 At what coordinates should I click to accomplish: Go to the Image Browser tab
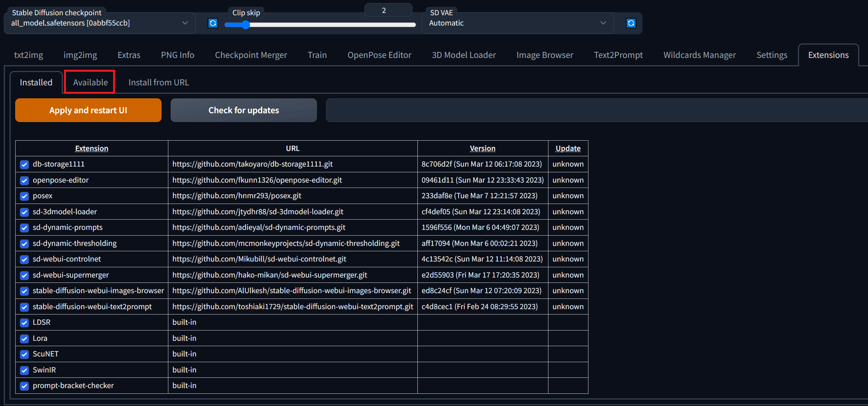coord(544,55)
